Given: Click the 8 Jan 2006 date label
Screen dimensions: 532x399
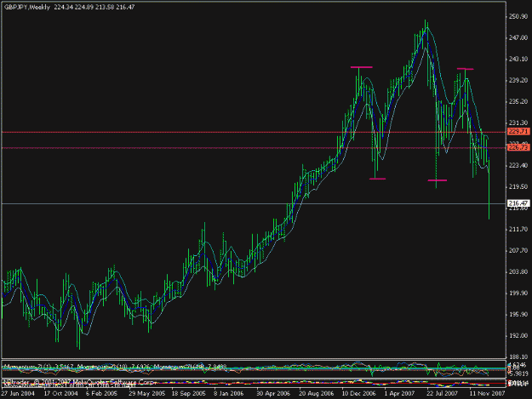Looking at the screenshot, I should coord(229,394).
